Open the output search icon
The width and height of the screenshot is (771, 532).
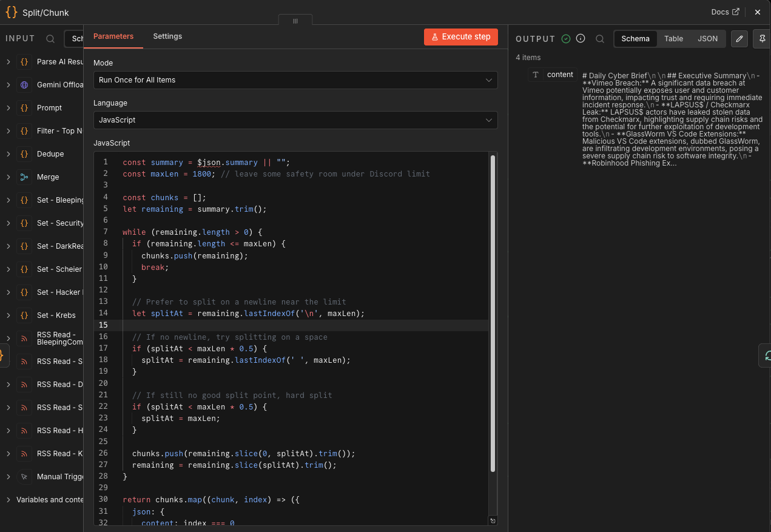point(600,39)
